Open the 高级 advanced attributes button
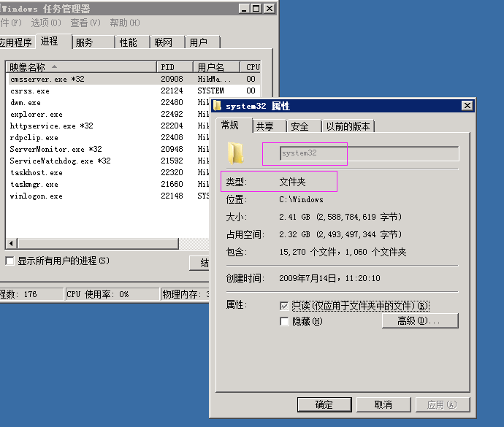This screenshot has width=504, height=427. [420, 320]
